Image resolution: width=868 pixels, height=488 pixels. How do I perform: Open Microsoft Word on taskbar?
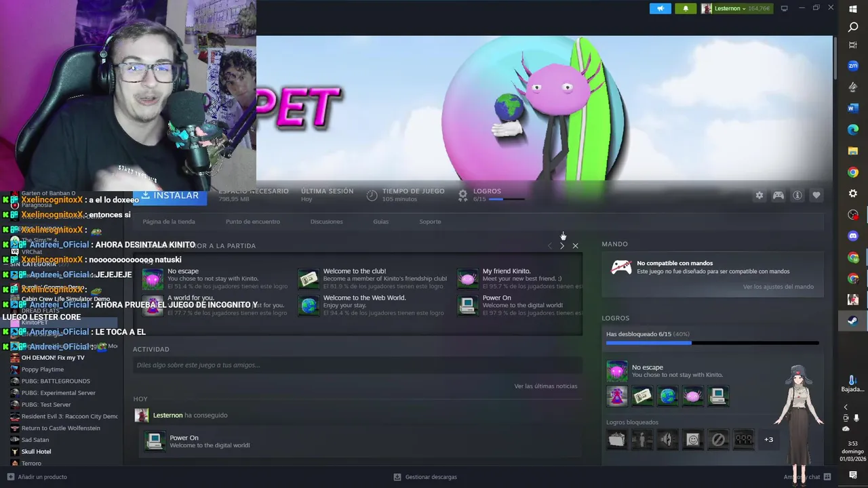tap(853, 108)
